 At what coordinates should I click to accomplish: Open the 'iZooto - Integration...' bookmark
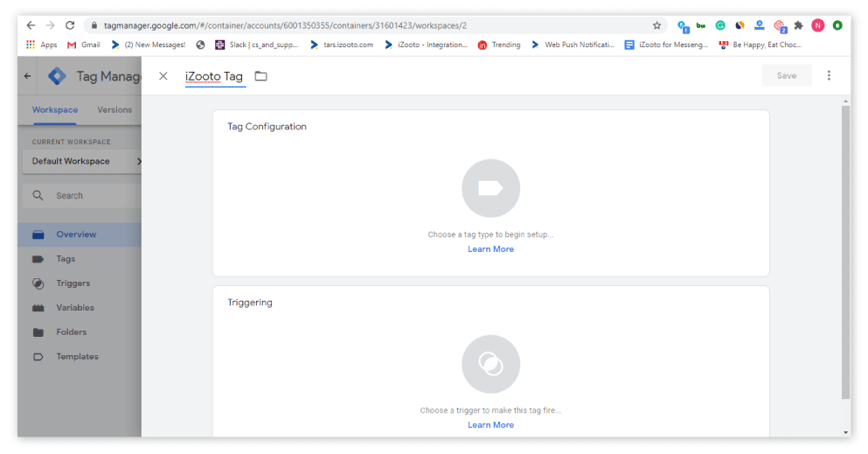427,45
